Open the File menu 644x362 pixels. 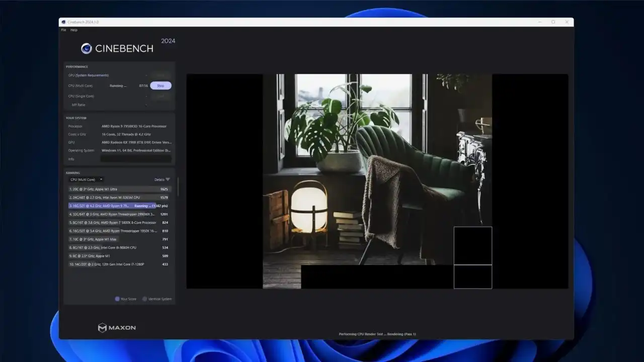pyautogui.click(x=63, y=30)
